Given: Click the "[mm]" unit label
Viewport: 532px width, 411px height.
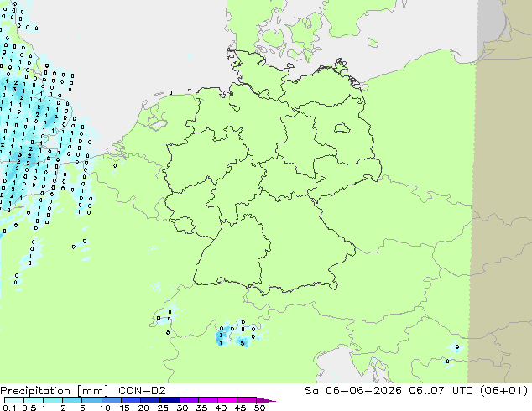Looking at the screenshot, I should coord(92,391).
